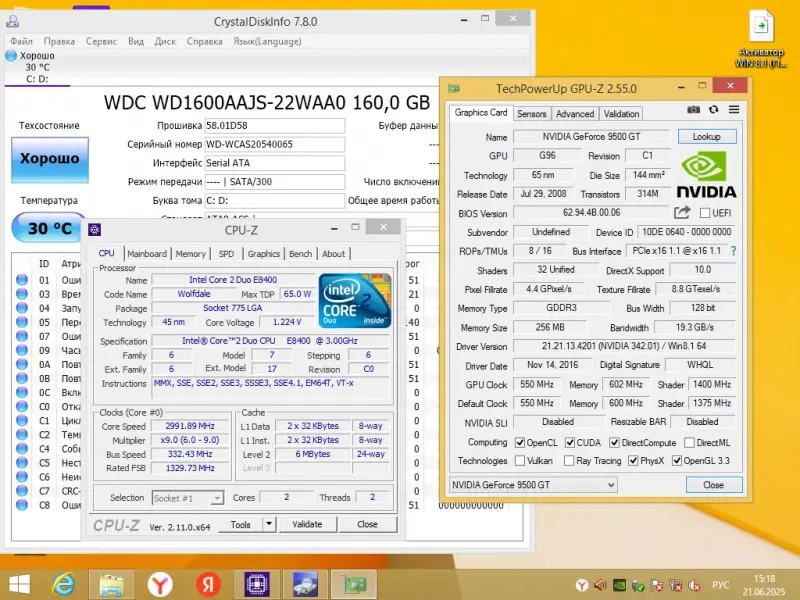The image size is (800, 600).
Task: Click the GPU-Z title bar icon
Action: [x=454, y=89]
